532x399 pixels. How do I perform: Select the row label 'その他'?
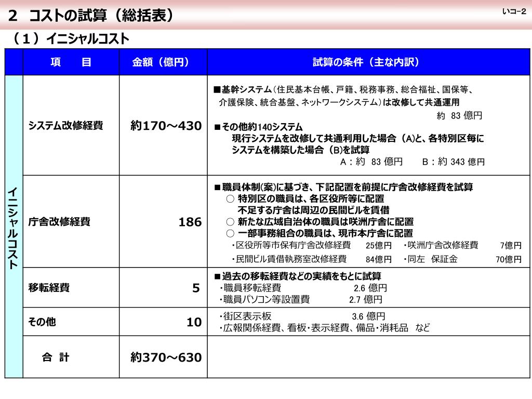[42, 322]
